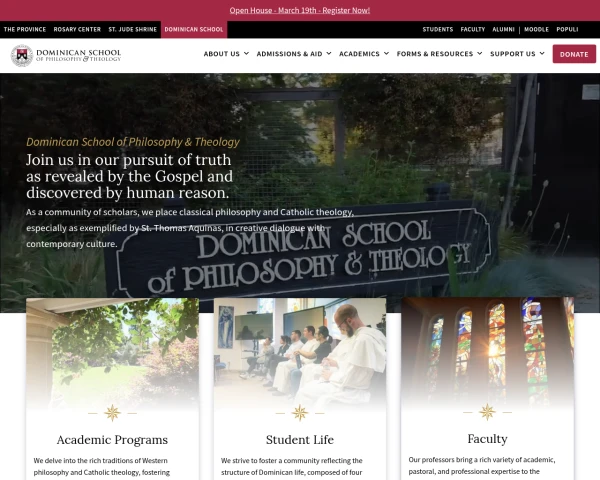Expand the Support Us dropdown

517,54
